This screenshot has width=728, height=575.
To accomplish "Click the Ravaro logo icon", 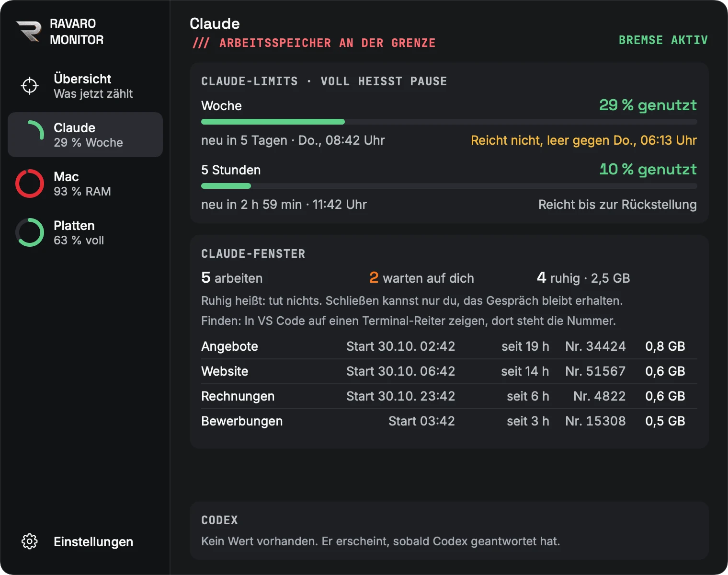I will 29,32.
